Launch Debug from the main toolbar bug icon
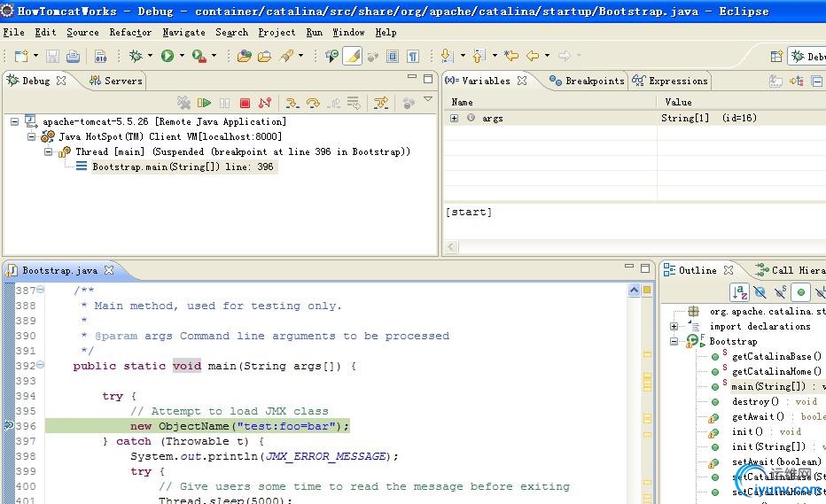 136,55
